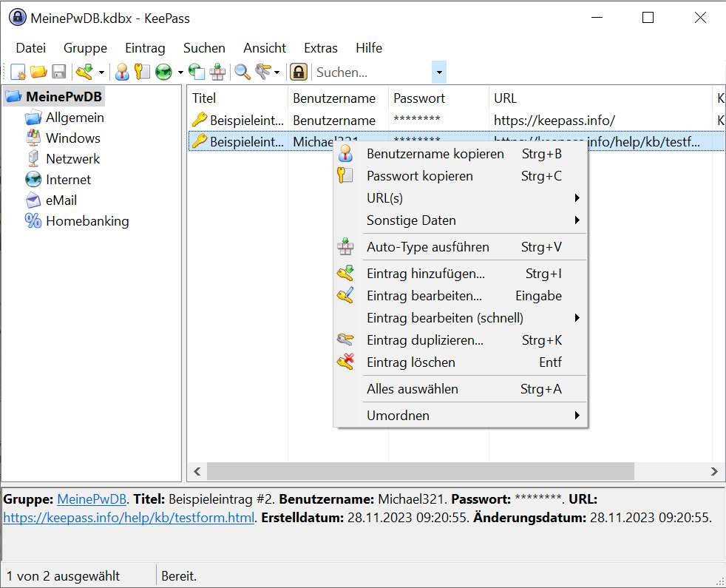Follow the MeinePwDB group link in details

pos(92,499)
